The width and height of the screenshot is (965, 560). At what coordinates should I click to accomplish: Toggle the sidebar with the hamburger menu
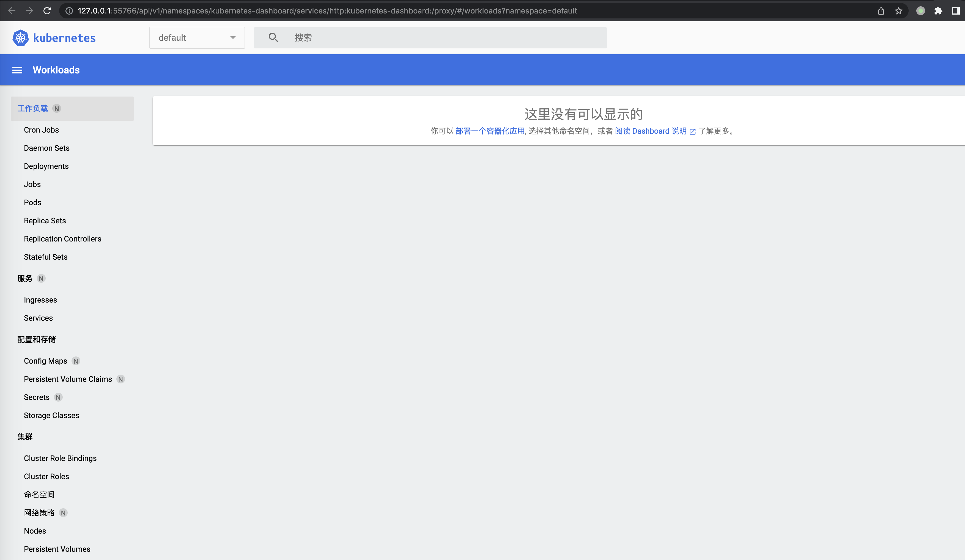17,70
